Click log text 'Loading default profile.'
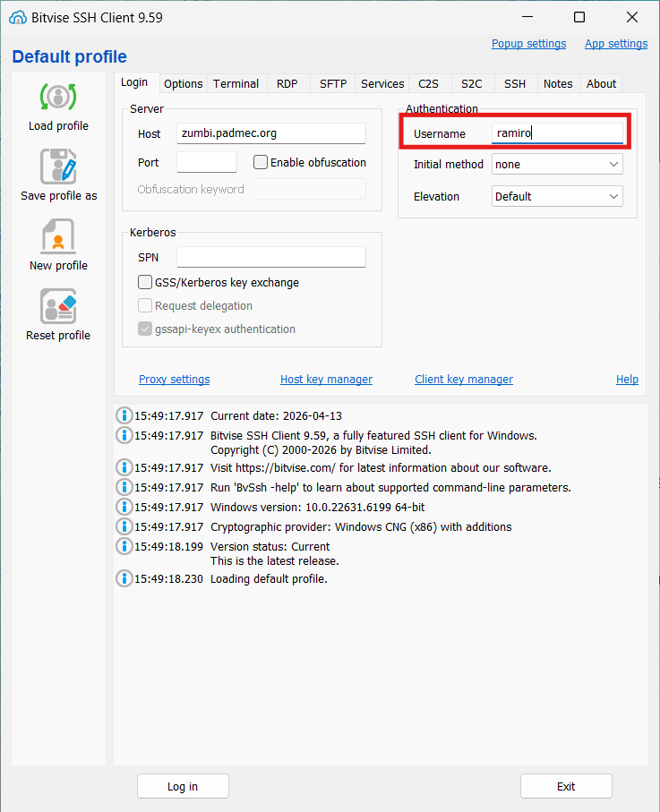Viewport: 660px width, 812px height. click(x=269, y=578)
